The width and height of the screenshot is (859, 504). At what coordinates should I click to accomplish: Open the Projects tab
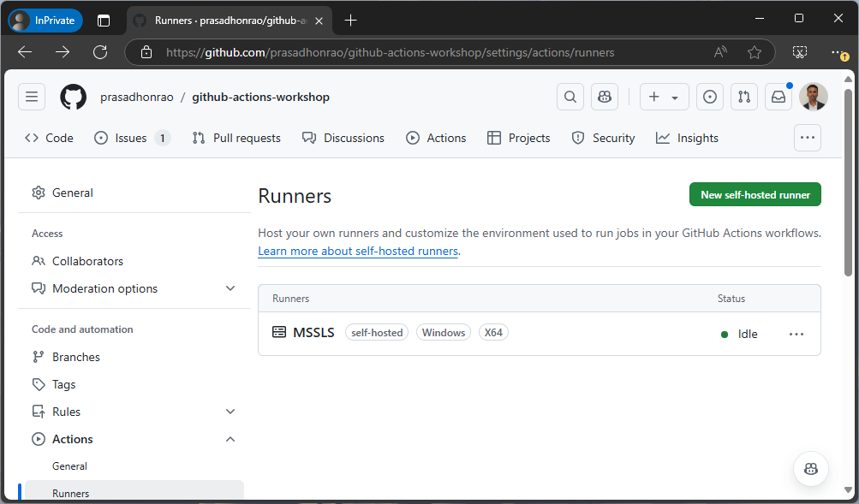point(519,138)
